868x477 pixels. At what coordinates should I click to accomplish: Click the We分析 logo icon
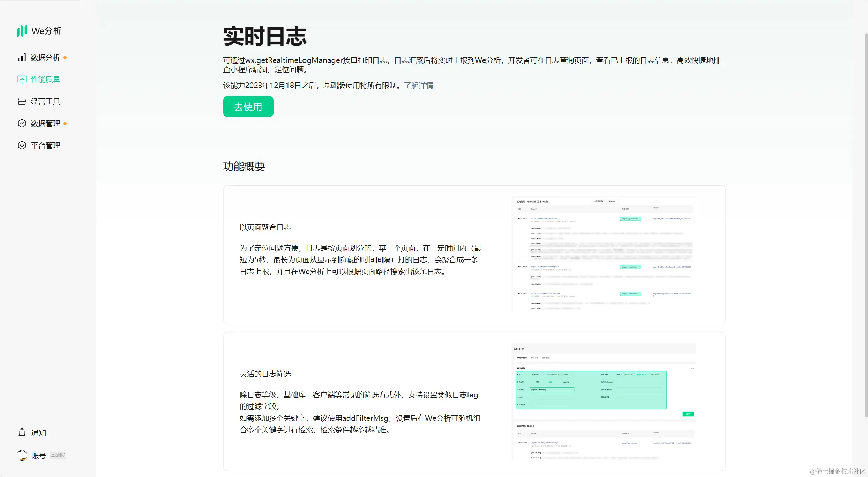tap(22, 31)
